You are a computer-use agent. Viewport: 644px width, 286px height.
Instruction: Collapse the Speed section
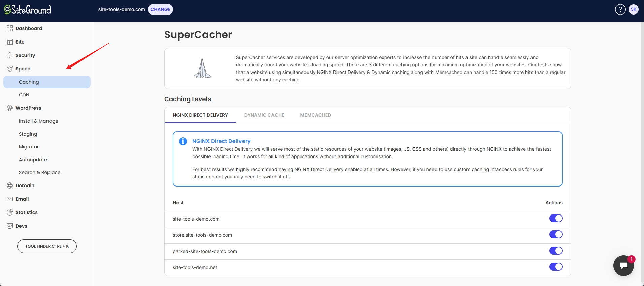[47, 69]
